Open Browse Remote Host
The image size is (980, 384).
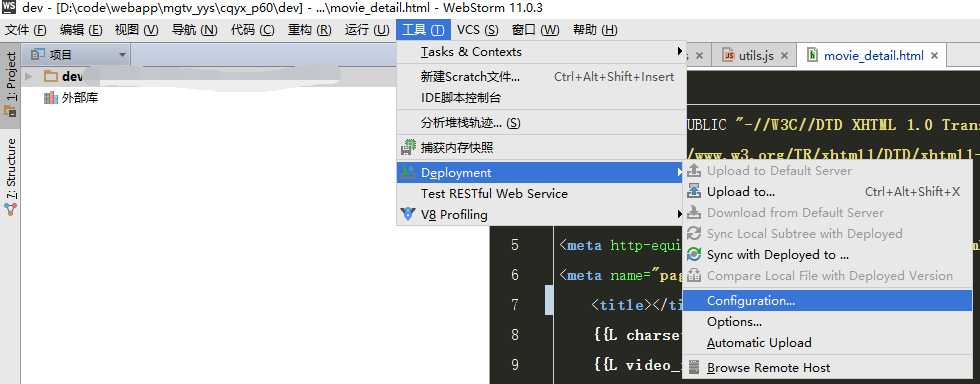pos(827,368)
